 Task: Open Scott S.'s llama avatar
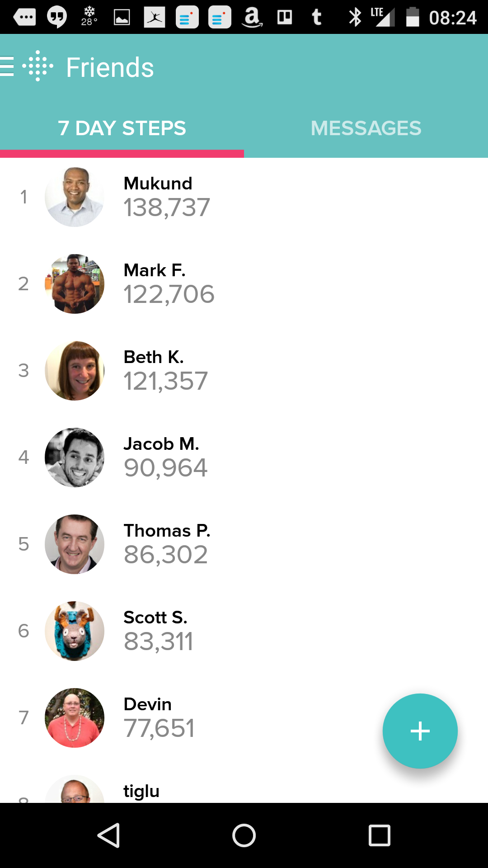point(75,631)
